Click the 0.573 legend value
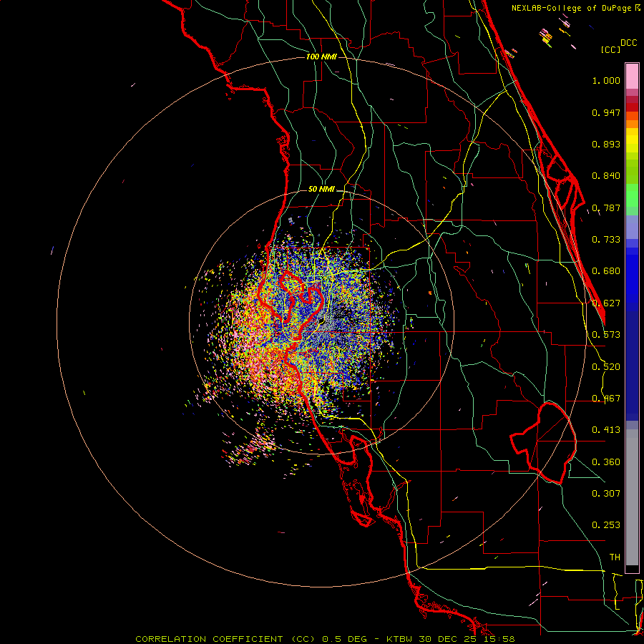The height and width of the screenshot is (644, 644). point(606,335)
